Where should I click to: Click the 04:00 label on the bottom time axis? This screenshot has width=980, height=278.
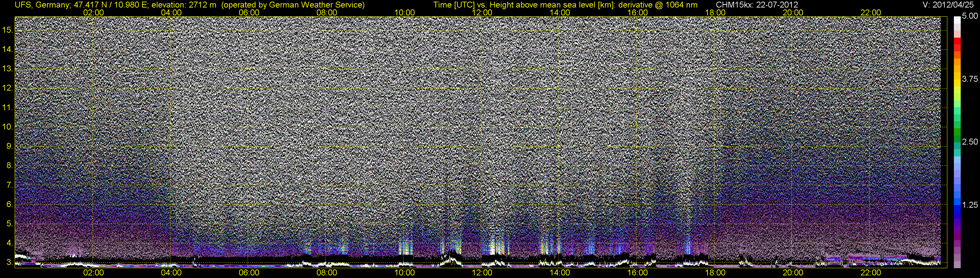(x=171, y=273)
